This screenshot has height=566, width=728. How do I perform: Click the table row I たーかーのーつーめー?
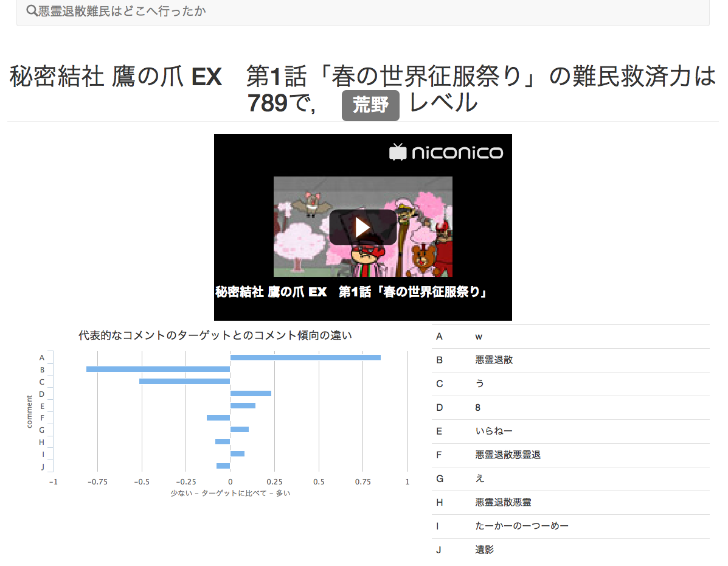click(570, 526)
